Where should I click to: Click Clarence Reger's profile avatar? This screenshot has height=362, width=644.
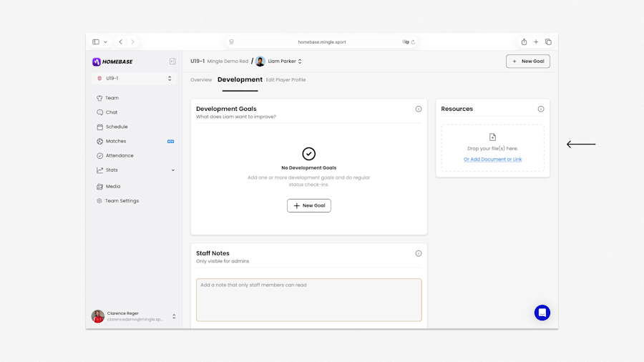click(98, 316)
